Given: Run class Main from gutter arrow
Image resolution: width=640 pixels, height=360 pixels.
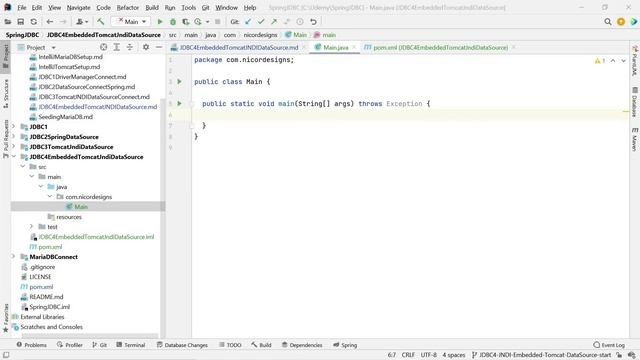Looking at the screenshot, I should (x=179, y=82).
